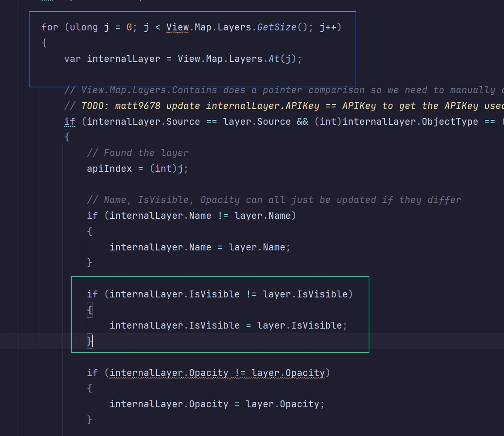Click 'internalLayer.IsVisible' in IsVisible assignment statement
Viewport: 504px width, 436px height.
click(x=175, y=325)
